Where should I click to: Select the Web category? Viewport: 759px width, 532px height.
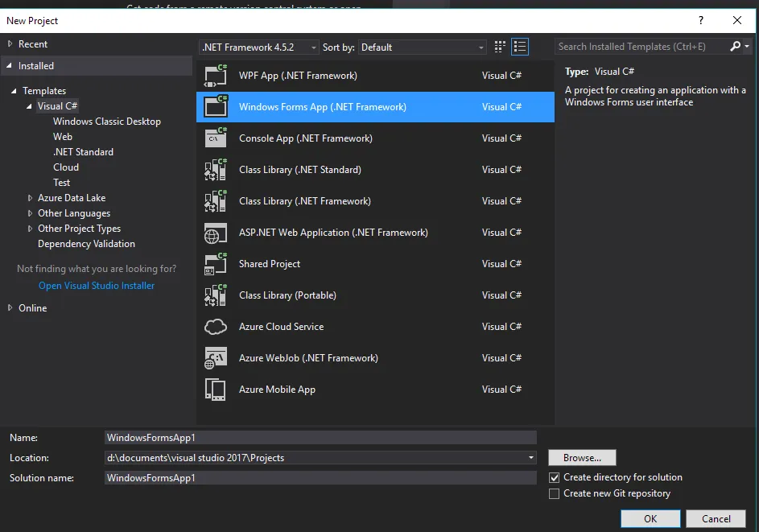tap(63, 137)
